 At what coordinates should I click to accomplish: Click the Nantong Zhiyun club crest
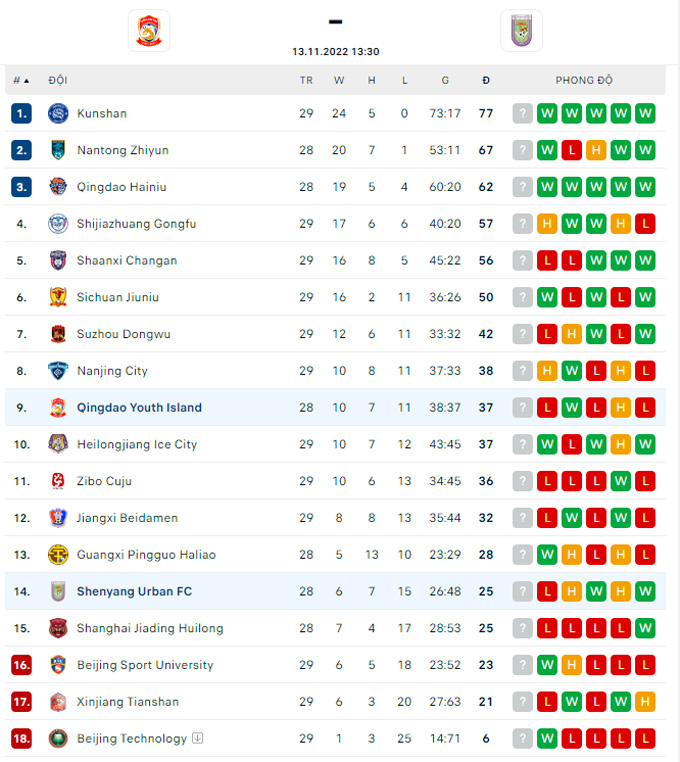[57, 150]
